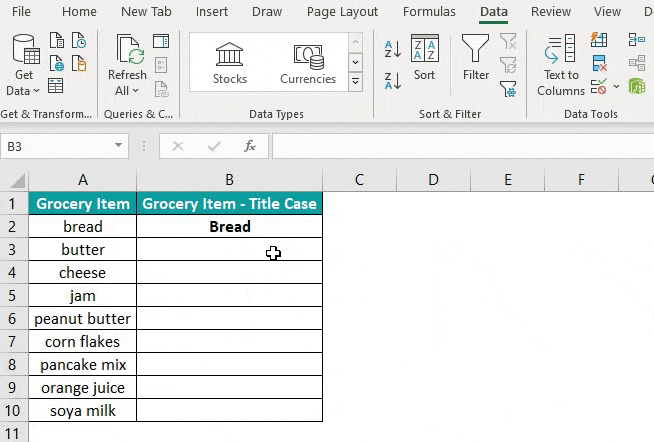Screen dimensions: 654x442
Task: Open the Sort dialog
Action: 425,57
